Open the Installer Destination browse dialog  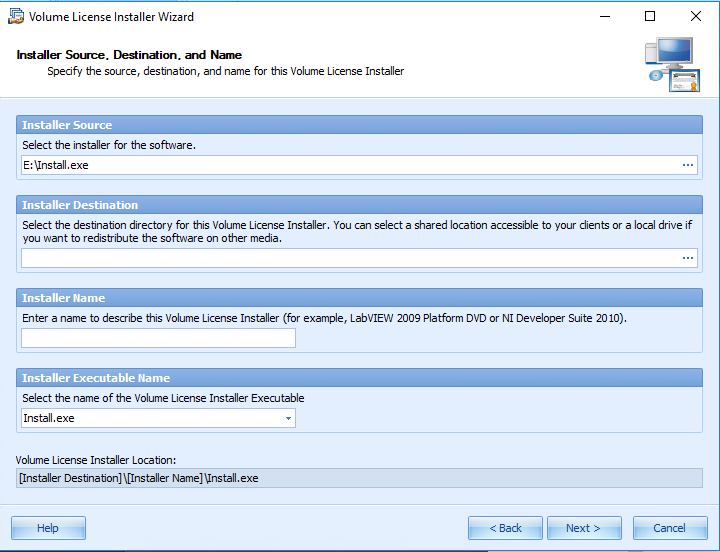point(688,258)
